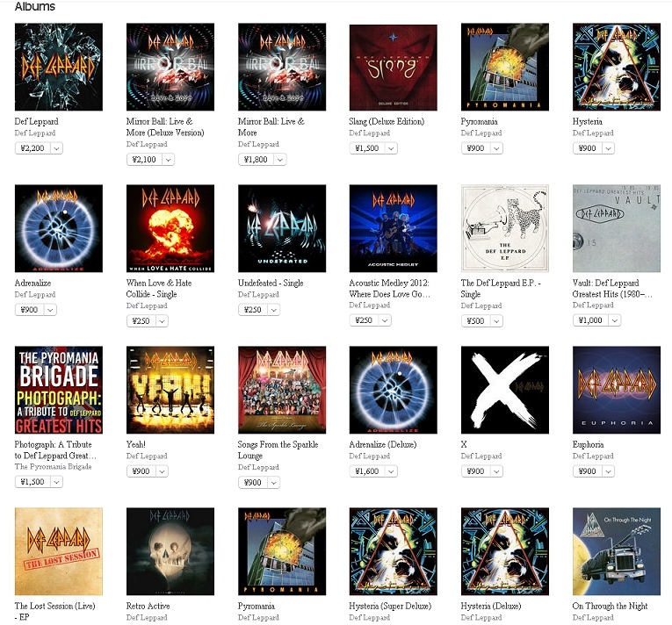Image resolution: width=672 pixels, height=625 pixels.
Task: Select the Euphoria album cover
Action: 617,390
